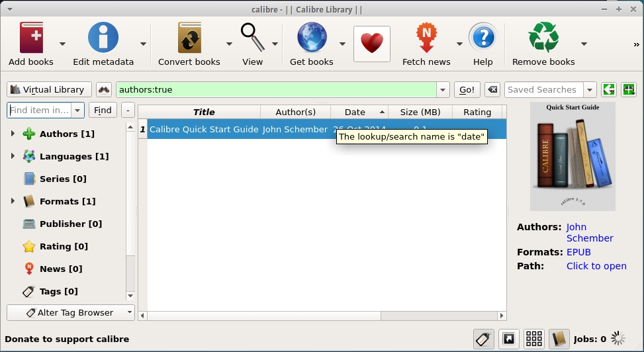Open Fetch news dropdown arrow
This screenshot has height=352, width=644.
[x=459, y=44]
